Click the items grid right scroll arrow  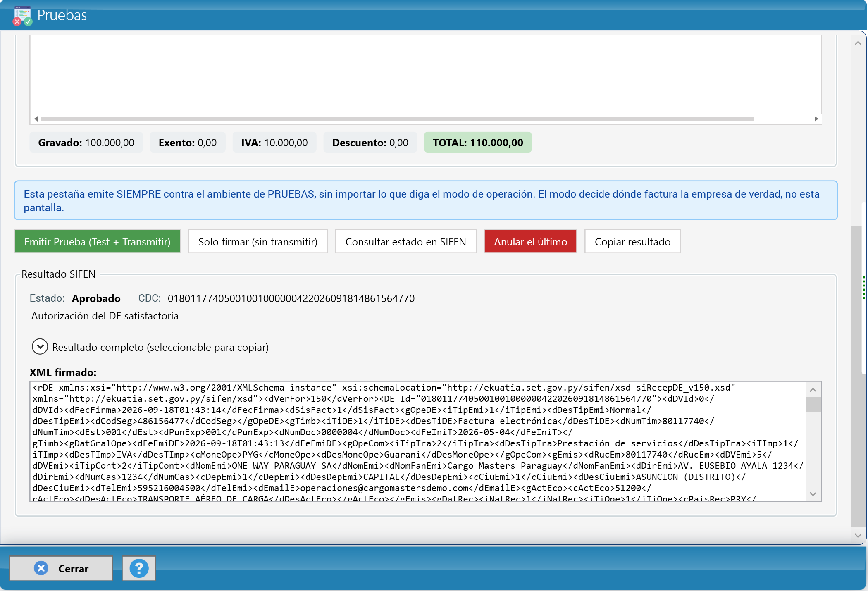pos(816,119)
